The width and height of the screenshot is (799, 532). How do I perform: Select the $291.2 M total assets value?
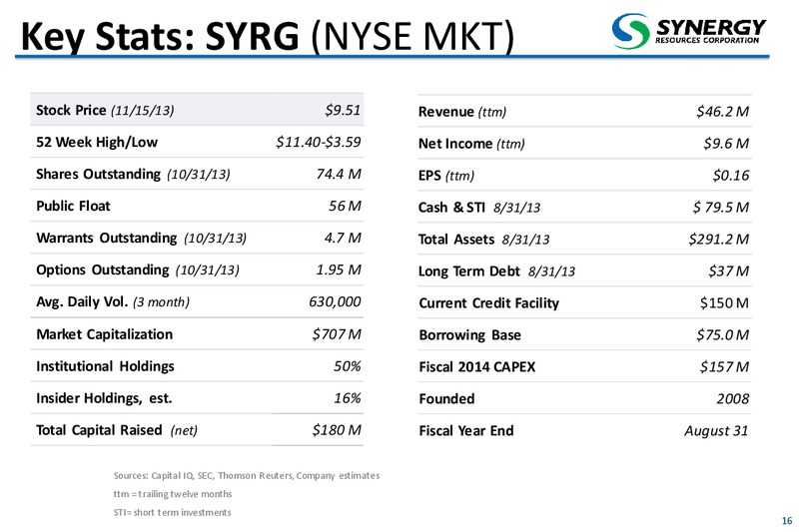click(719, 240)
